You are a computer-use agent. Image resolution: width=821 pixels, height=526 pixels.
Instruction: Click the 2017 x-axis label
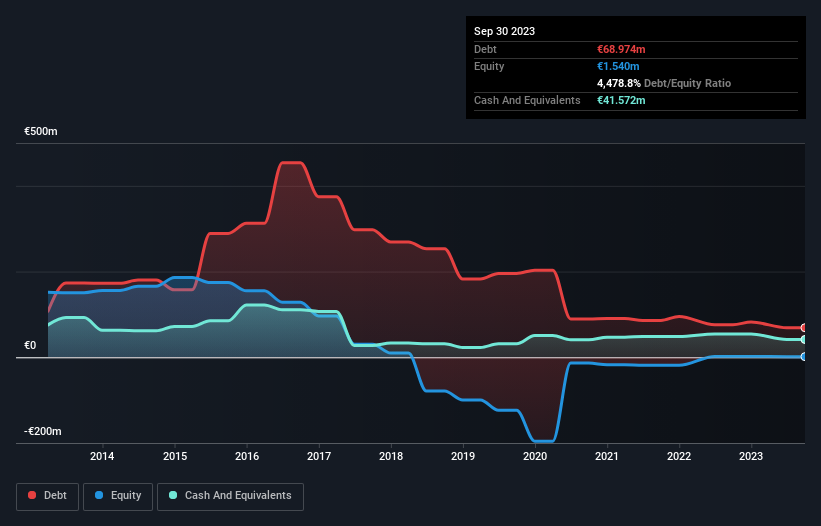[319, 456]
